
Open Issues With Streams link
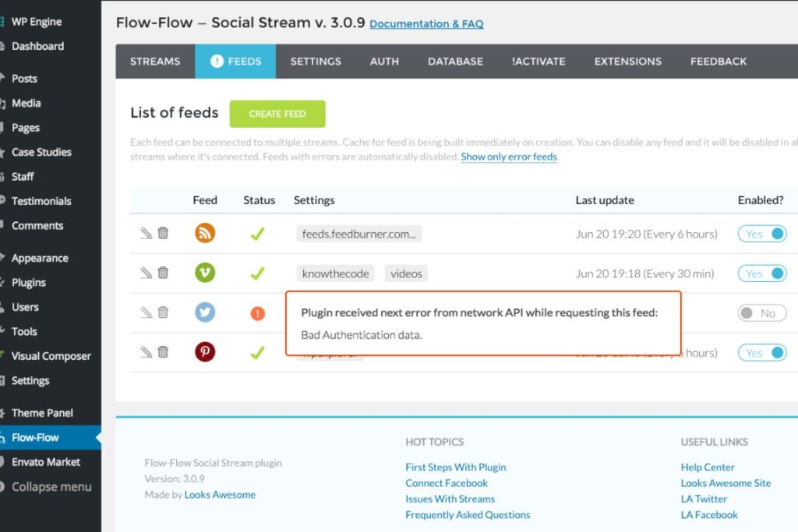450,499
